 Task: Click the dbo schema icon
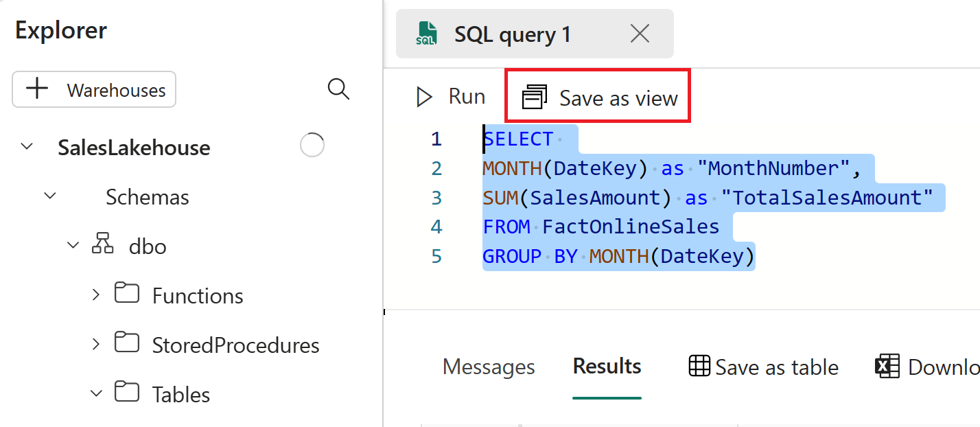coord(103,243)
